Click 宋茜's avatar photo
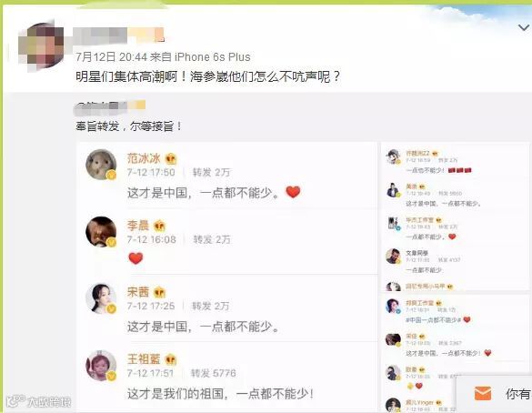This screenshot has height=413, width=532. tap(101, 298)
